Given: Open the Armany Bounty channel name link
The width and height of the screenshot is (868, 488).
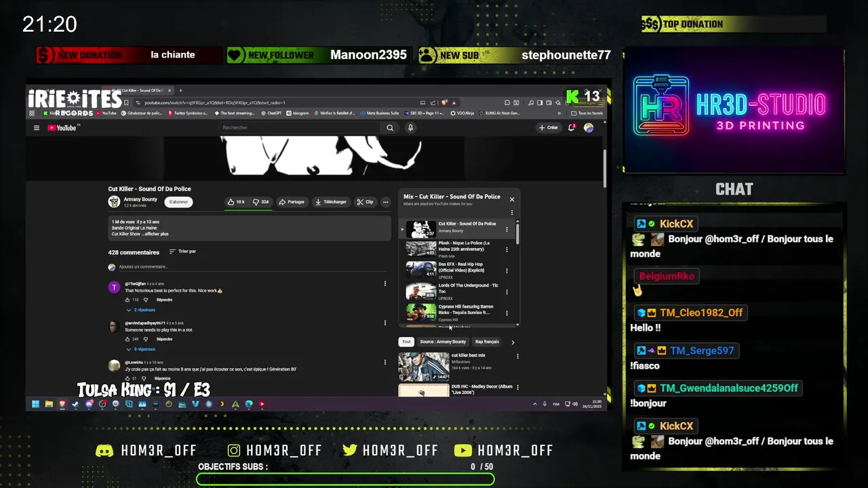Looking at the screenshot, I should [140, 199].
